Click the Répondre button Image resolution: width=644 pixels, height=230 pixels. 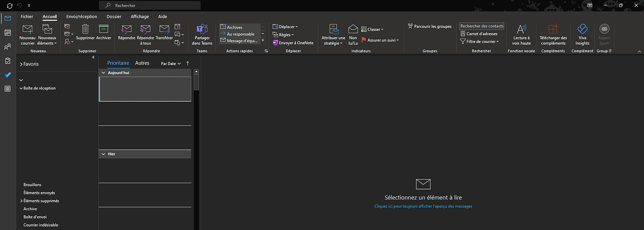tap(126, 32)
